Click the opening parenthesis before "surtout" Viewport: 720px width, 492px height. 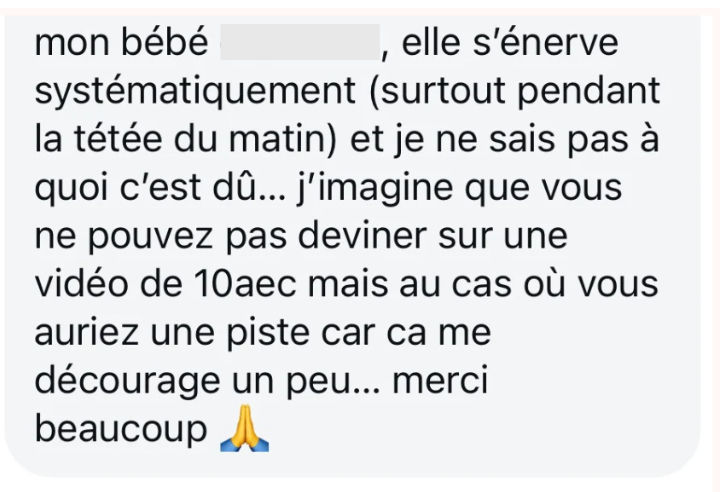374,91
